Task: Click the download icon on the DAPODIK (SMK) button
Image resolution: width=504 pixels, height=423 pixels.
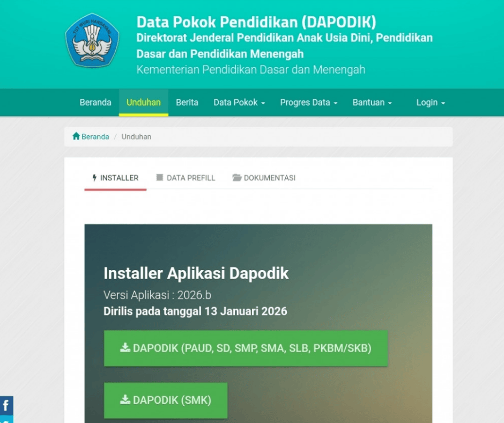Action: point(125,400)
